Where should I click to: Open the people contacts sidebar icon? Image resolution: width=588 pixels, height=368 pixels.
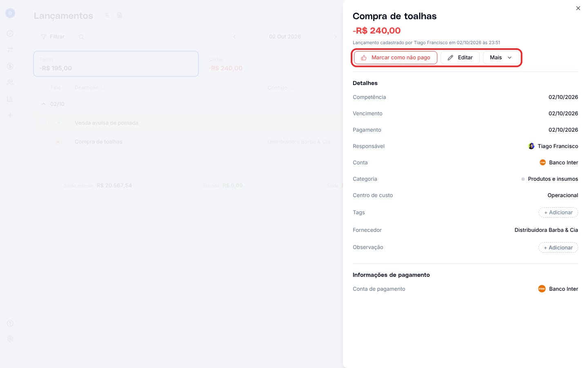click(x=10, y=83)
